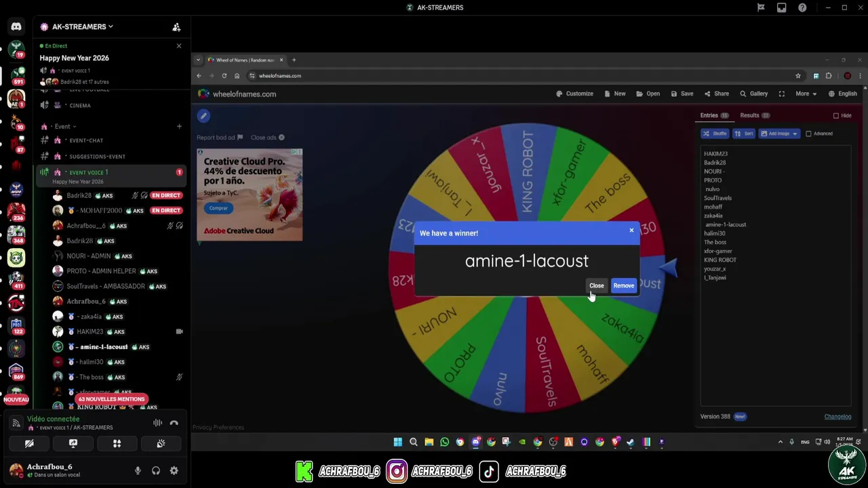Share your screen in voice panel
Screen dimensions: 868x488
[x=73, y=443]
